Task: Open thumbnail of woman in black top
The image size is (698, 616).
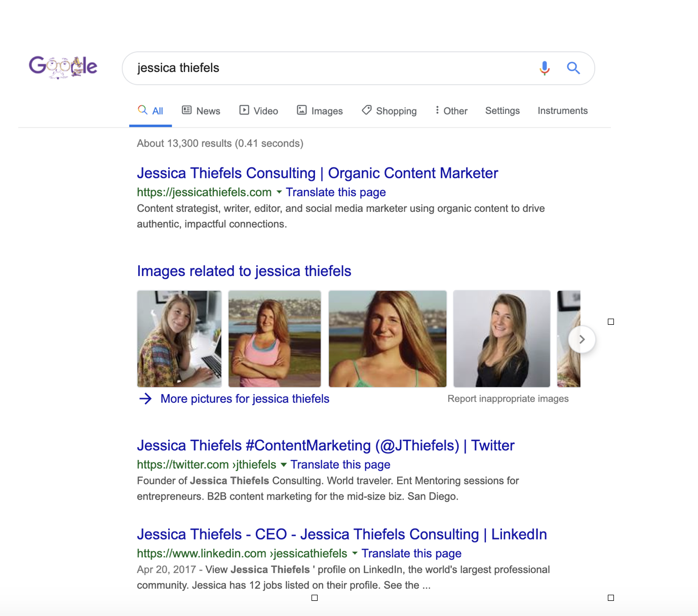Action: coord(502,339)
